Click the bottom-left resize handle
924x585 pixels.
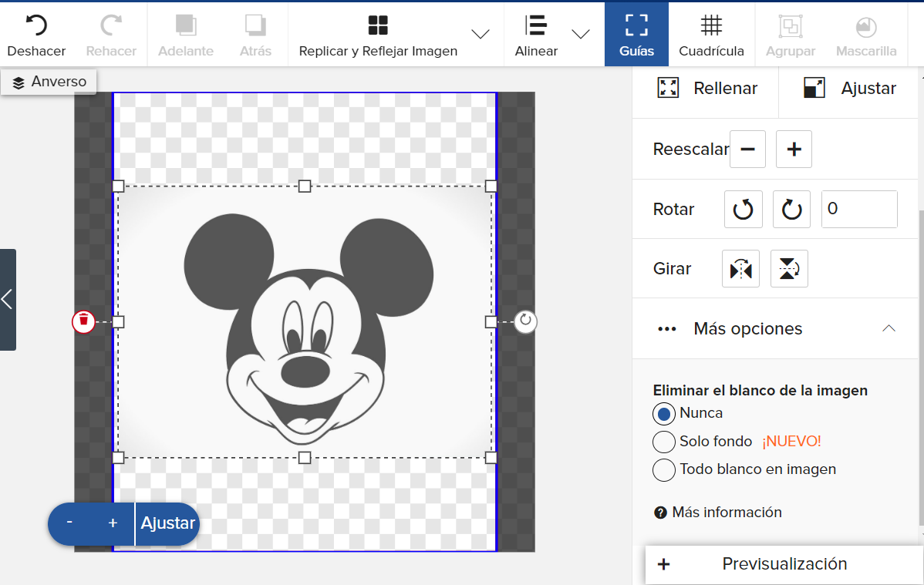coord(118,458)
